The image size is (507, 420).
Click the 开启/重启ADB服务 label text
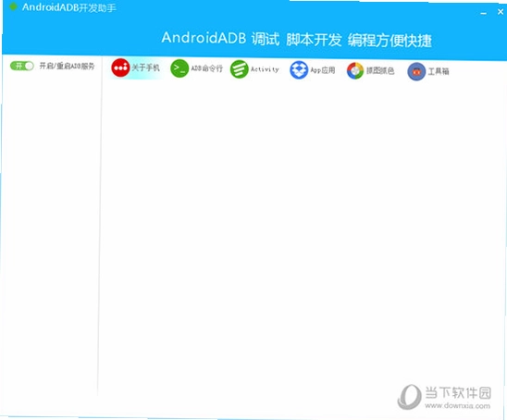click(67, 67)
